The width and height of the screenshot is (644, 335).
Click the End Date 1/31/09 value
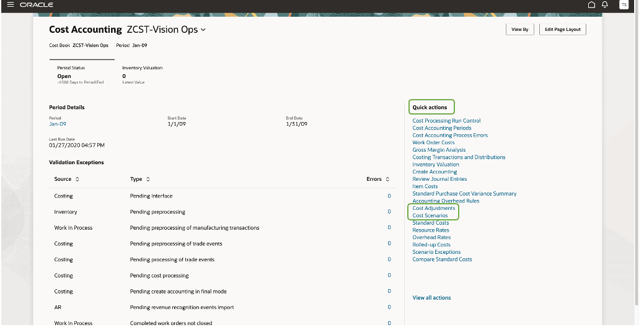[x=296, y=124]
